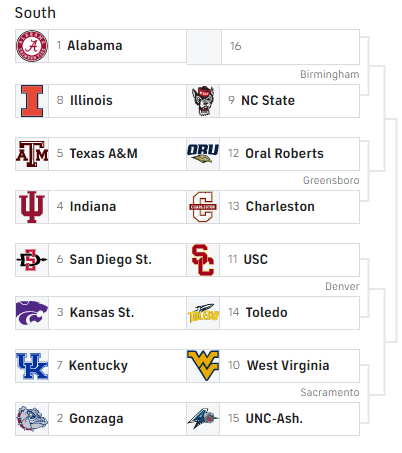Click the Charleston C logo

[203, 207]
